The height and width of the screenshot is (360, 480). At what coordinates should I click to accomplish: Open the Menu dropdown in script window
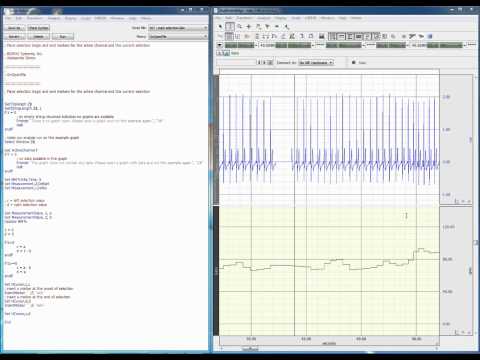(x=178, y=36)
